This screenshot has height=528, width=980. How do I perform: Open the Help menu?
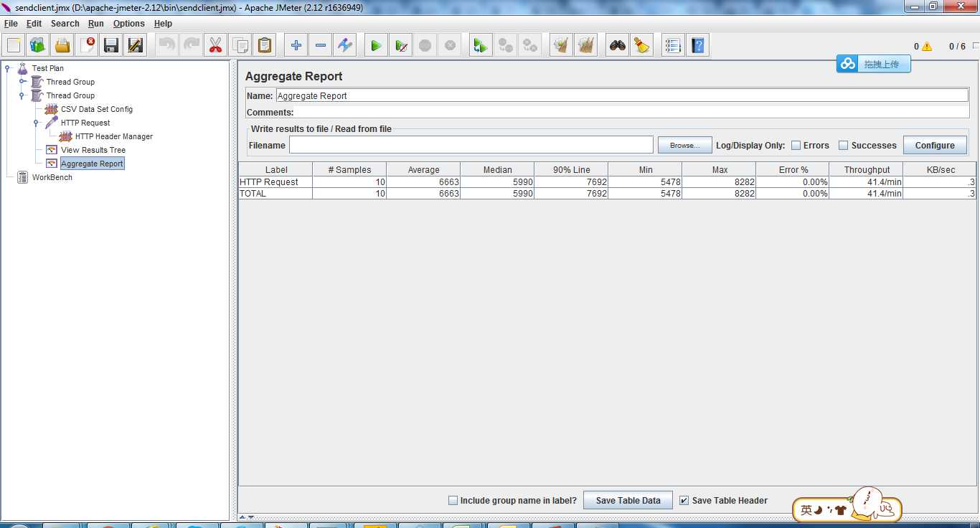(x=163, y=24)
